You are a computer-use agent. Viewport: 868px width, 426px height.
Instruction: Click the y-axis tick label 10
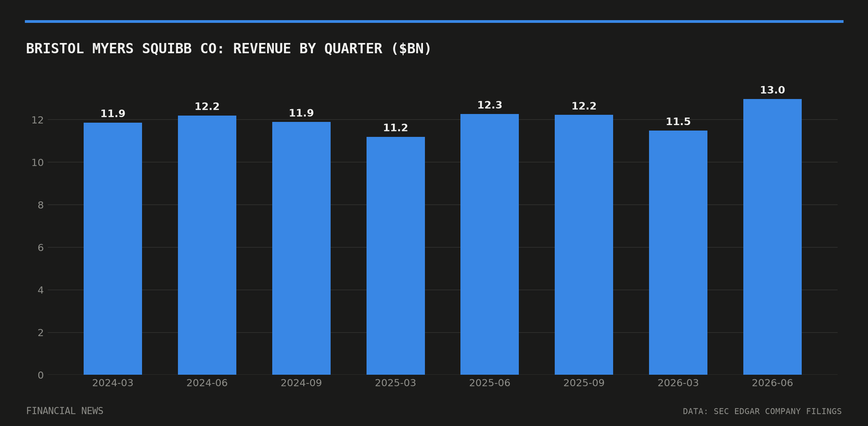tap(37, 163)
